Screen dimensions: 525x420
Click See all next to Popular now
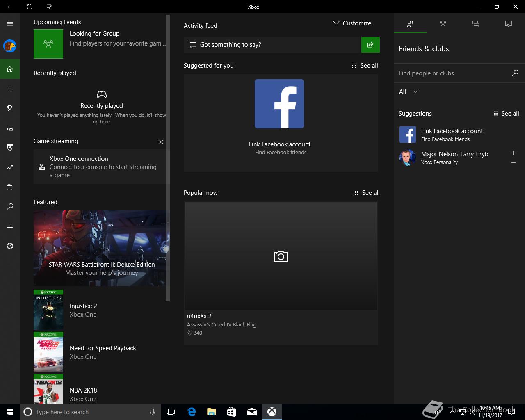(366, 193)
